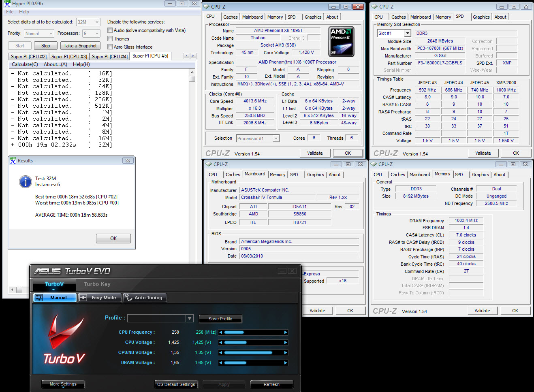Click OK in the Memory tab CPU-Z window
Viewport: 534px width, 392px height.
pyautogui.click(x=515, y=311)
